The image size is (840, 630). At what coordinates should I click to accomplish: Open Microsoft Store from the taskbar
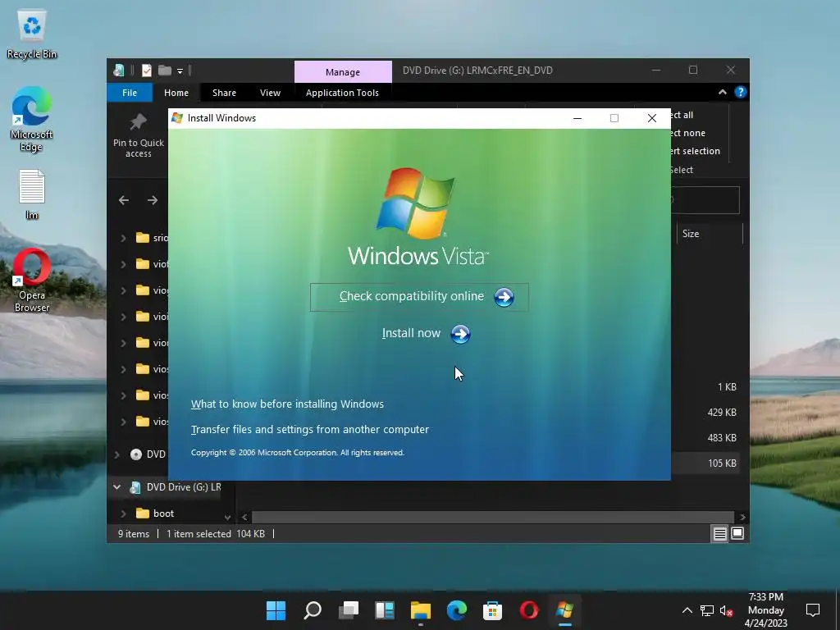coord(492,610)
